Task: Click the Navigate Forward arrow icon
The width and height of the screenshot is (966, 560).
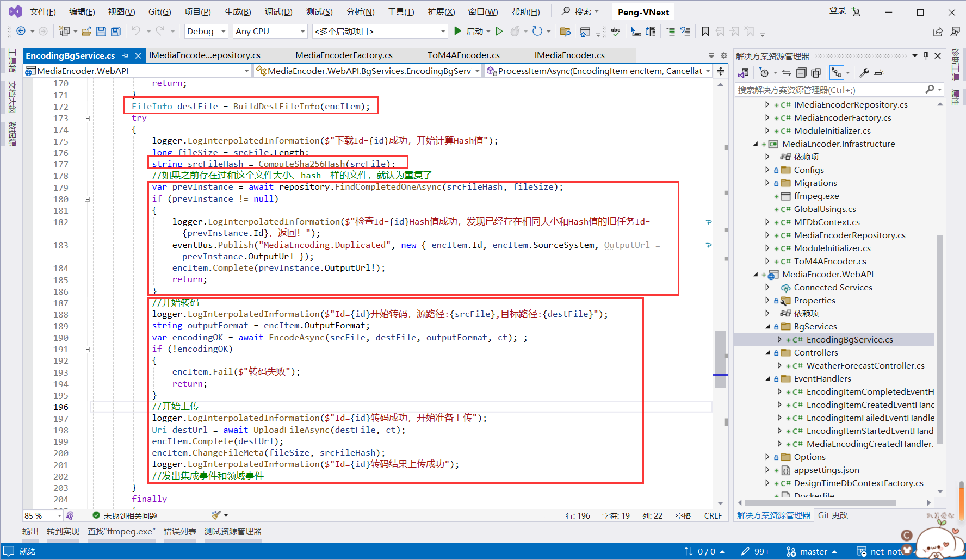Action: coord(44,31)
